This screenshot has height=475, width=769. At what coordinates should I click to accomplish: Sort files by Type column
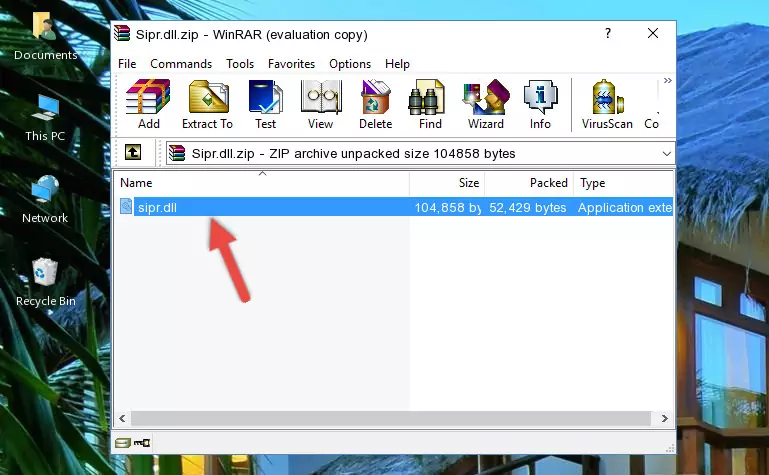(623, 183)
